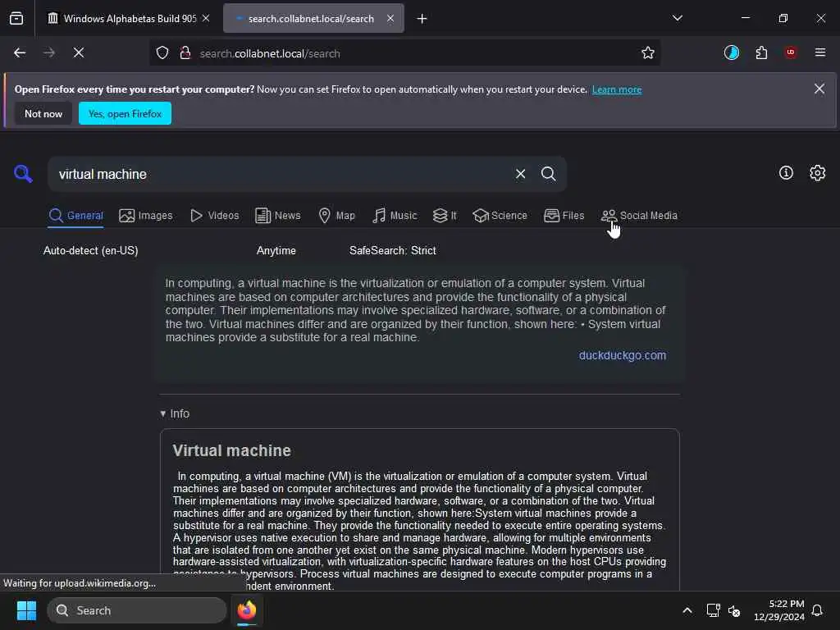Open uBlock Origin extension icon
This screenshot has height=630, width=840.
pos(791,52)
